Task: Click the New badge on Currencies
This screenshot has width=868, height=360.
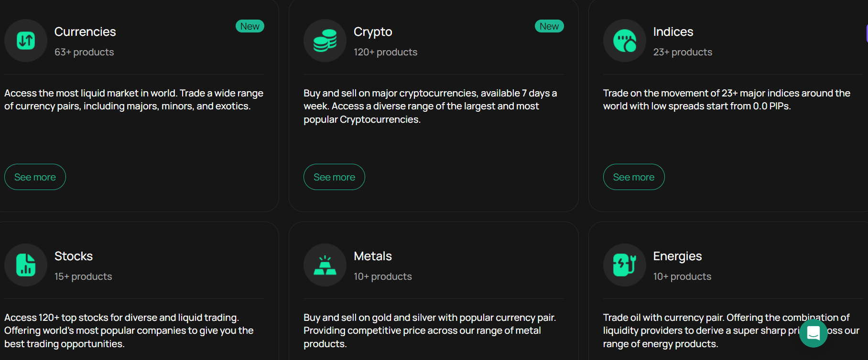Action: point(250,26)
